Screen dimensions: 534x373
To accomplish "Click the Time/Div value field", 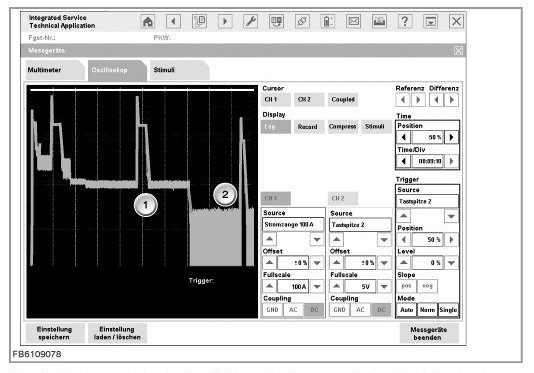I will point(428,161).
